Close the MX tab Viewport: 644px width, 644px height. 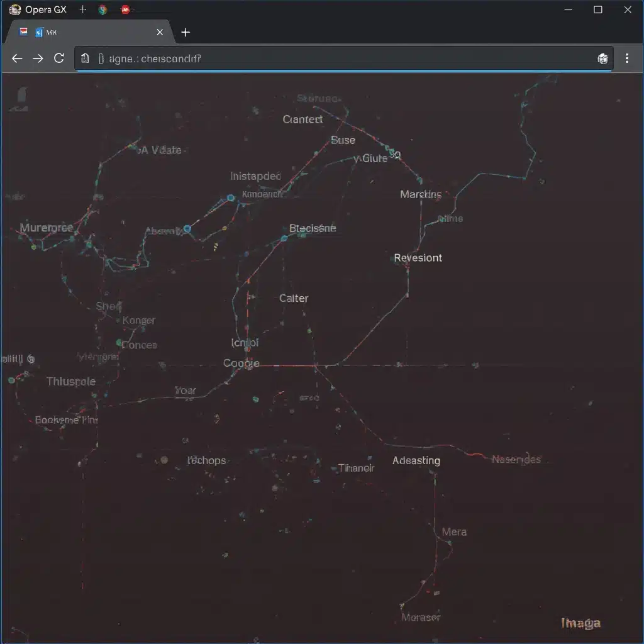(x=159, y=32)
